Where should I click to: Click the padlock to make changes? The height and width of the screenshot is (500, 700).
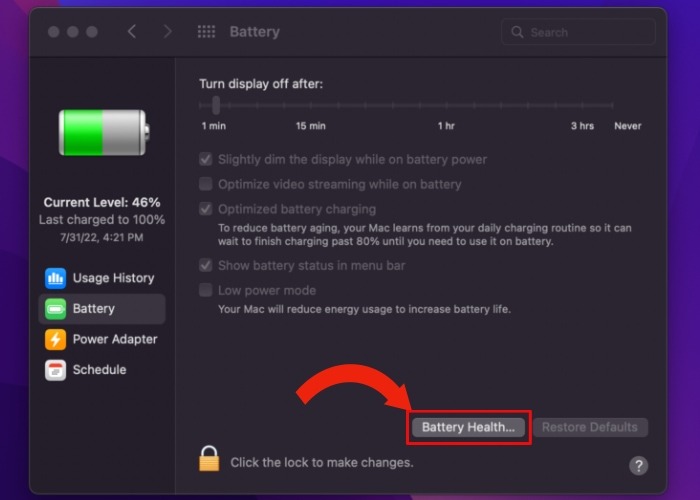point(209,459)
